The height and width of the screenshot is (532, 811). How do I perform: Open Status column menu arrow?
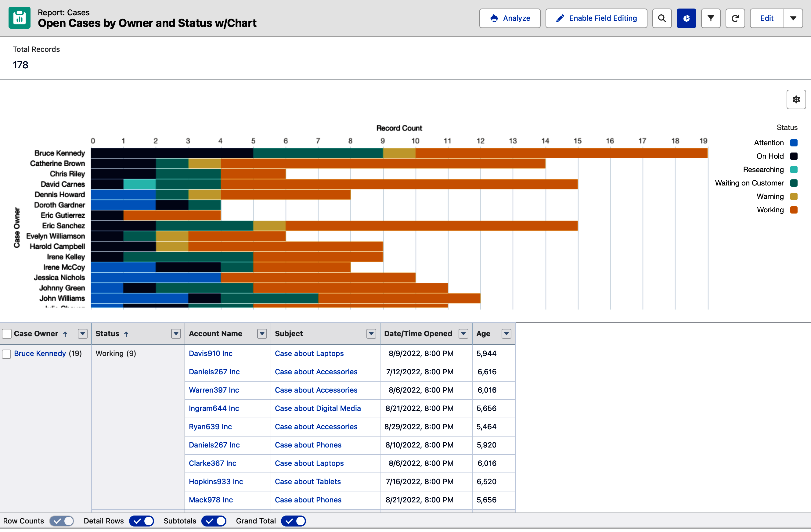click(x=176, y=334)
